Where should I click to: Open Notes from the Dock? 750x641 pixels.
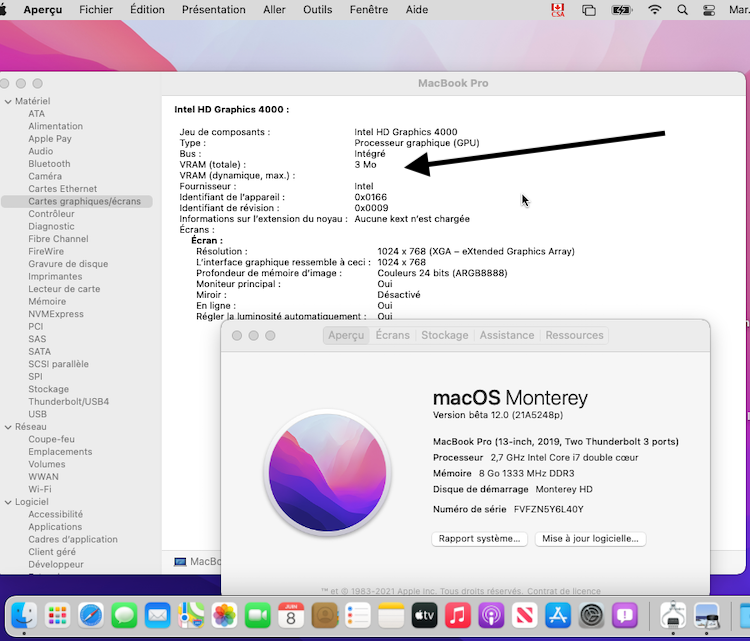391,615
